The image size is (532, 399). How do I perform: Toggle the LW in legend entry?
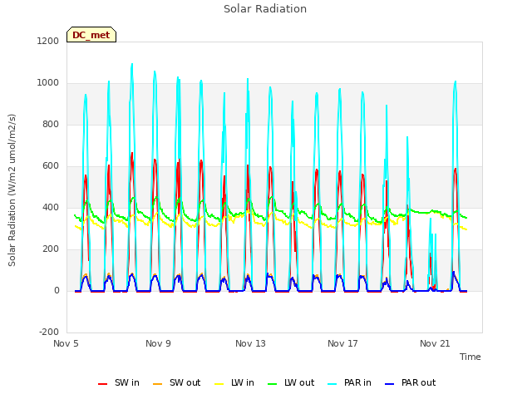(234, 382)
